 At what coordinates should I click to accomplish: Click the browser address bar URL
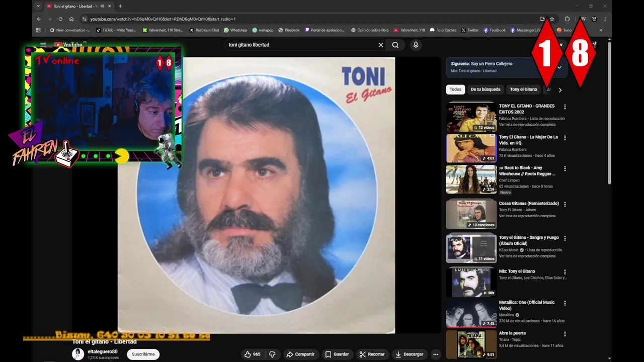(163, 19)
